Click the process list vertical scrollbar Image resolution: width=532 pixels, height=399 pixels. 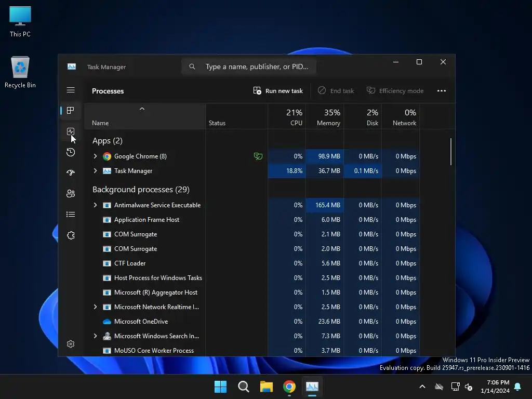[451, 151]
